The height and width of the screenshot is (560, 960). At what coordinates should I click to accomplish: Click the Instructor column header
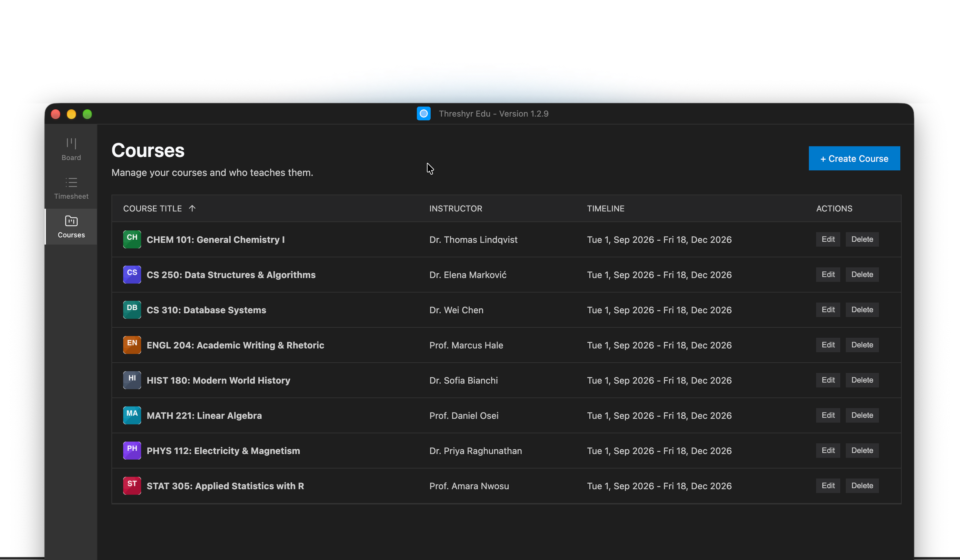(456, 208)
